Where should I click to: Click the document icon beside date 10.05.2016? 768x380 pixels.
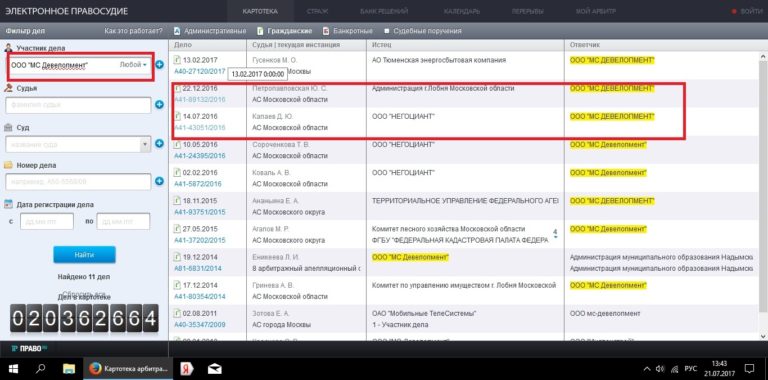click(177, 145)
